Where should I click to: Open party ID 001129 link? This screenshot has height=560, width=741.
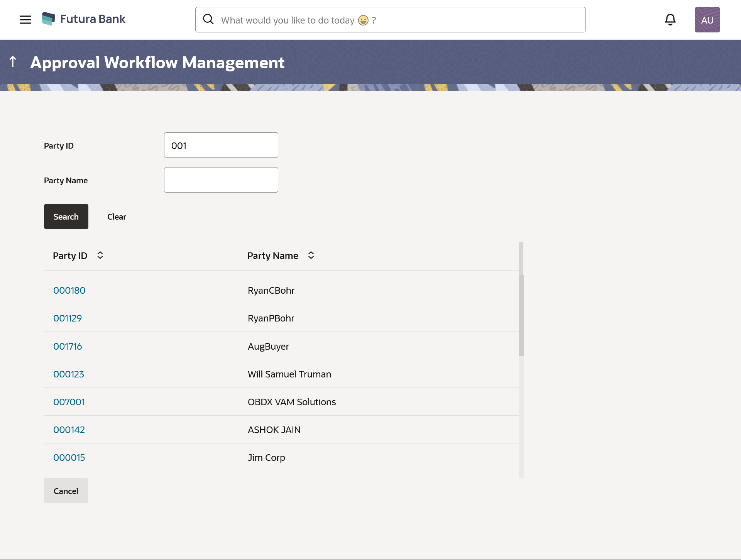click(68, 318)
